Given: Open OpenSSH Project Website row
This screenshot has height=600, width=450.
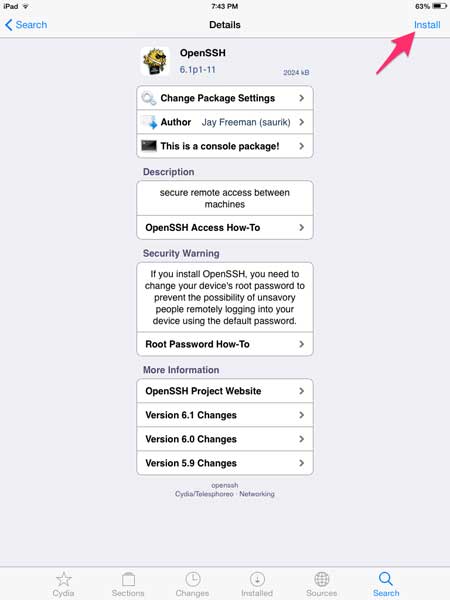Looking at the screenshot, I should tap(225, 391).
